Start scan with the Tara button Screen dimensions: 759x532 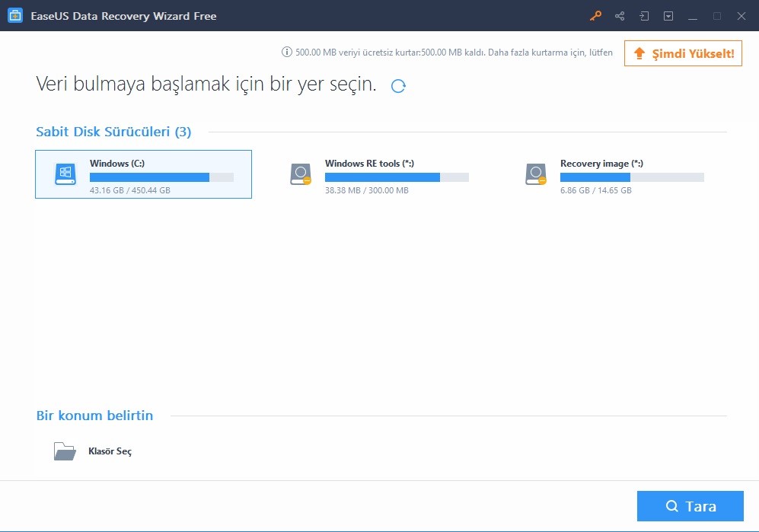690,506
